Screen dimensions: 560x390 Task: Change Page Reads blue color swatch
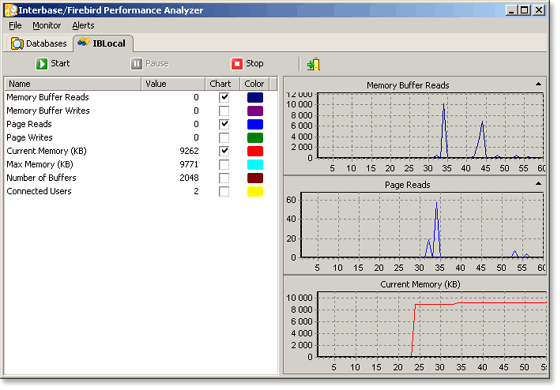click(255, 124)
